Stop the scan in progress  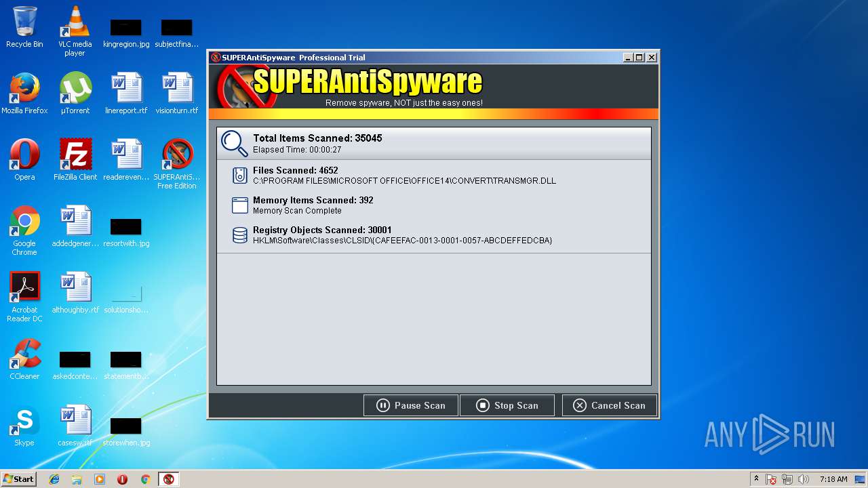click(x=507, y=405)
